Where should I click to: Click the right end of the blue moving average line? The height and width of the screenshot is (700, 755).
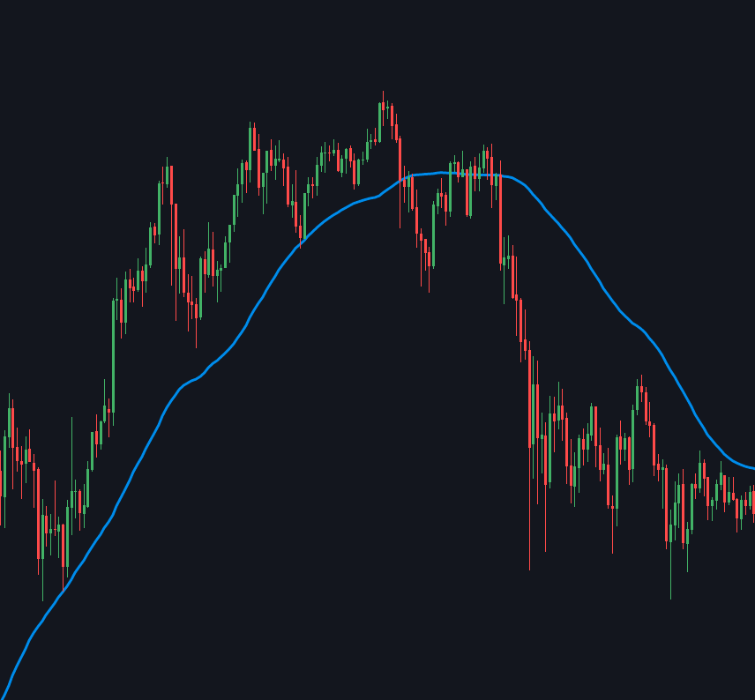(752, 467)
